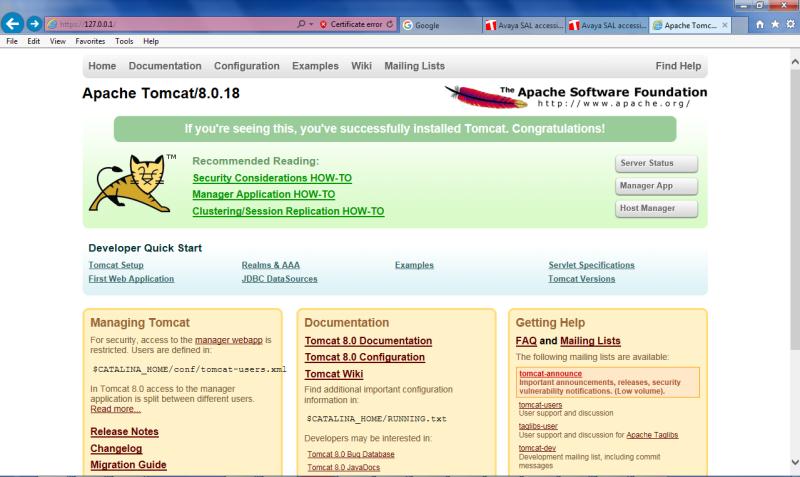Open the FAQ link
The height and width of the screenshot is (477, 800).
point(526,341)
